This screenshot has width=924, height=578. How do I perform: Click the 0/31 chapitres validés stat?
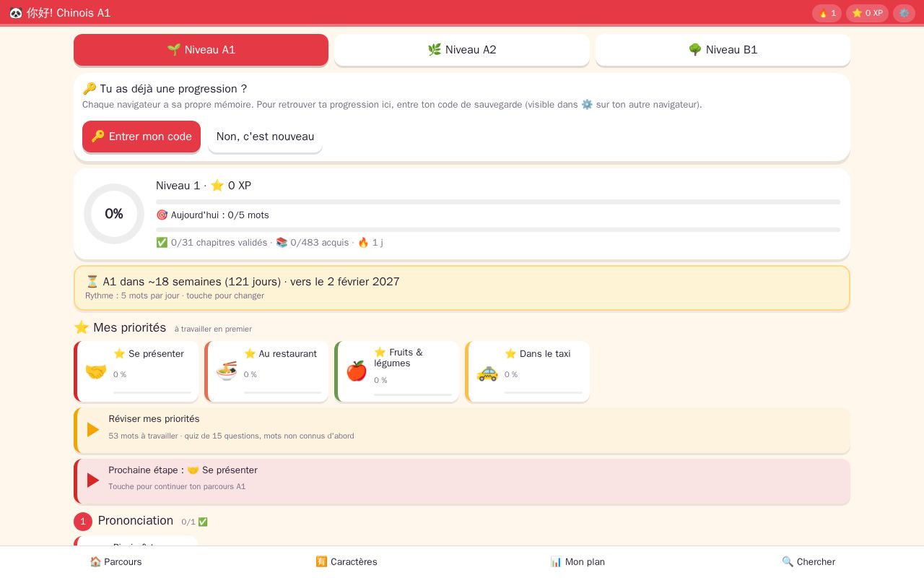212,243
